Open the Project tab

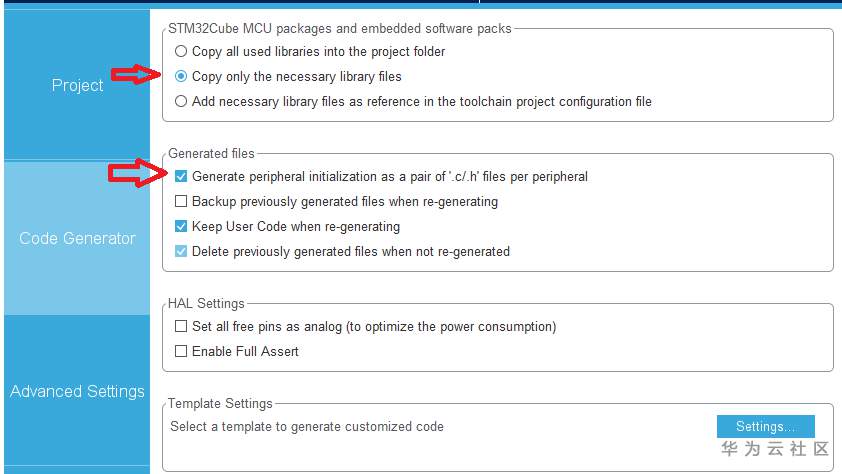pos(77,85)
